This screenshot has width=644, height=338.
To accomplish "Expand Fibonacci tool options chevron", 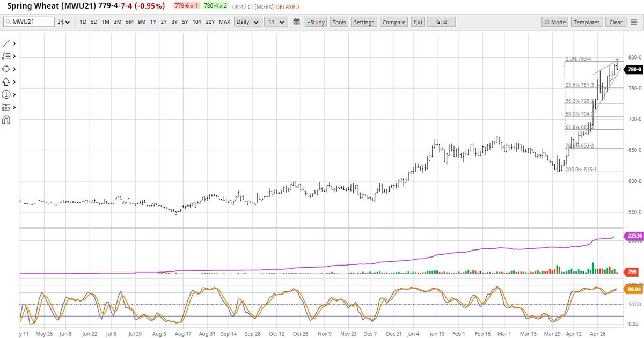I will point(14,56).
